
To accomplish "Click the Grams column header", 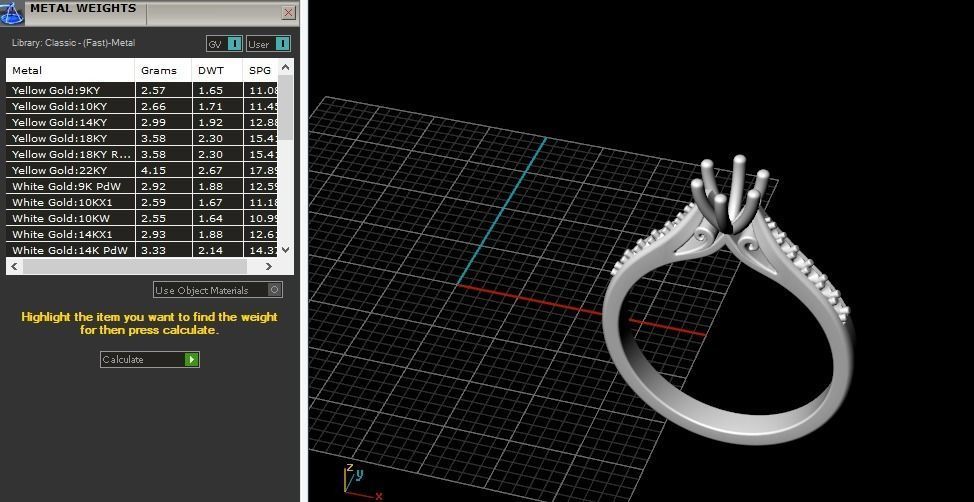I will tap(163, 70).
